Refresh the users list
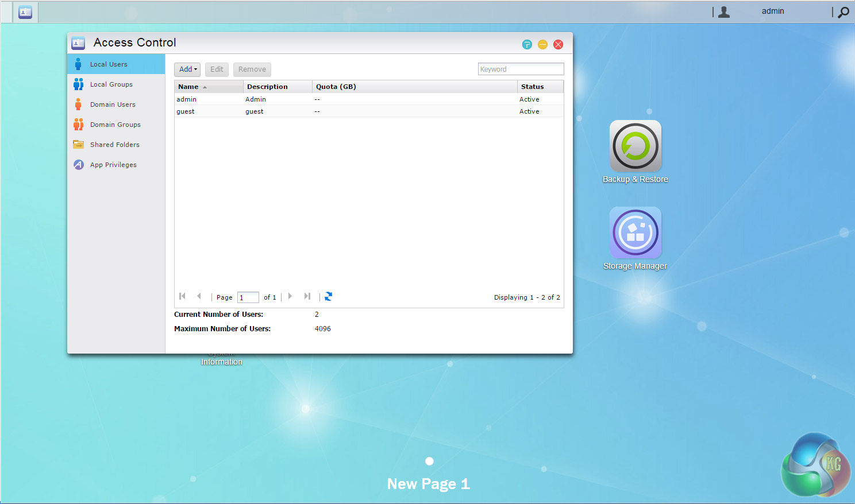Screen dimensions: 855x504 coord(328,296)
